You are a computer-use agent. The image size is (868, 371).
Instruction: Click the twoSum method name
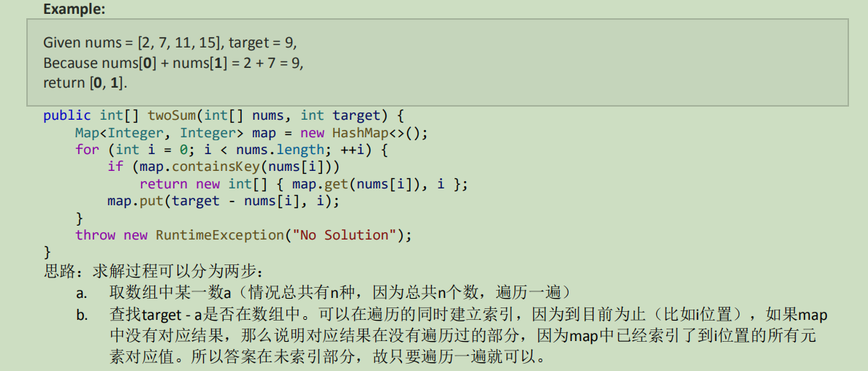172,115
